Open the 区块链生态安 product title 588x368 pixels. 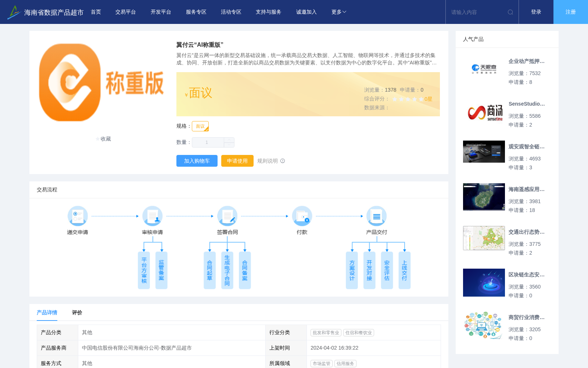click(527, 275)
